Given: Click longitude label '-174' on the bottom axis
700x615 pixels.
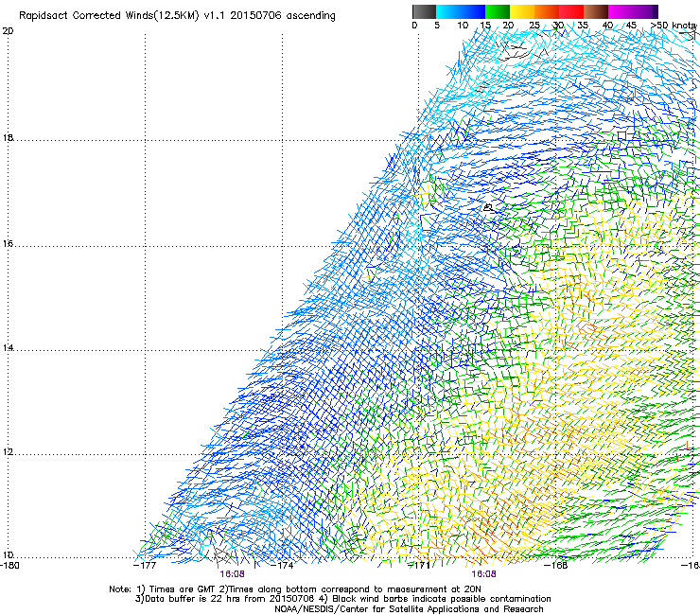Looking at the screenshot, I should pyautogui.click(x=282, y=565).
